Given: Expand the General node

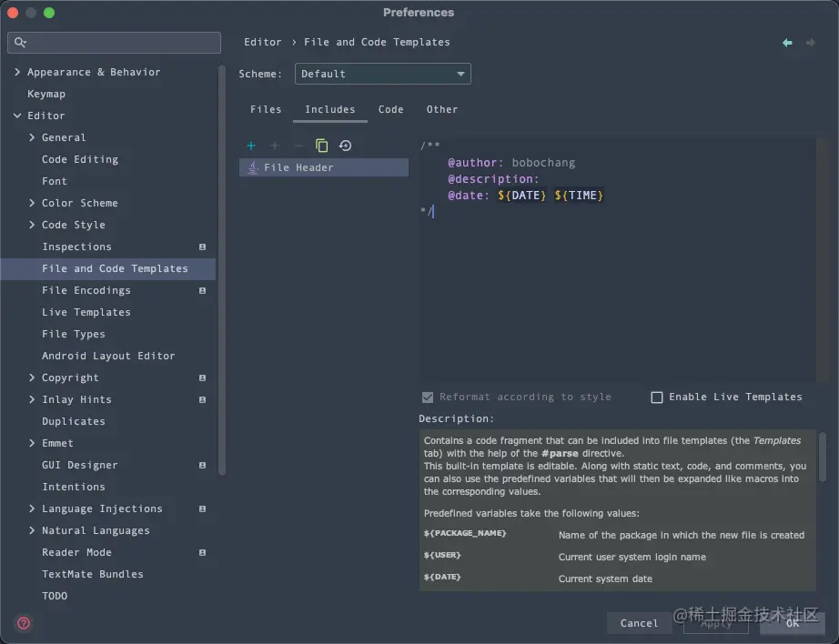Looking at the screenshot, I should click(32, 137).
